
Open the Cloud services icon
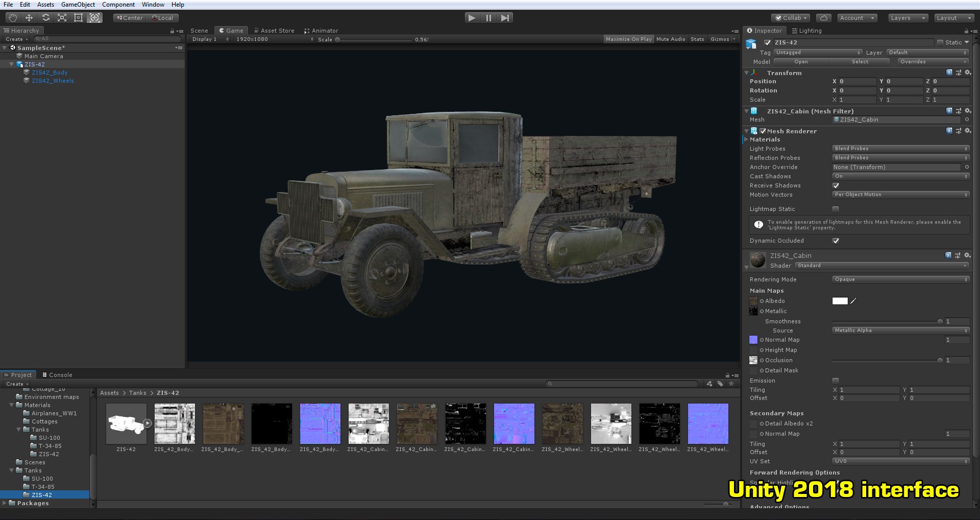pos(823,18)
